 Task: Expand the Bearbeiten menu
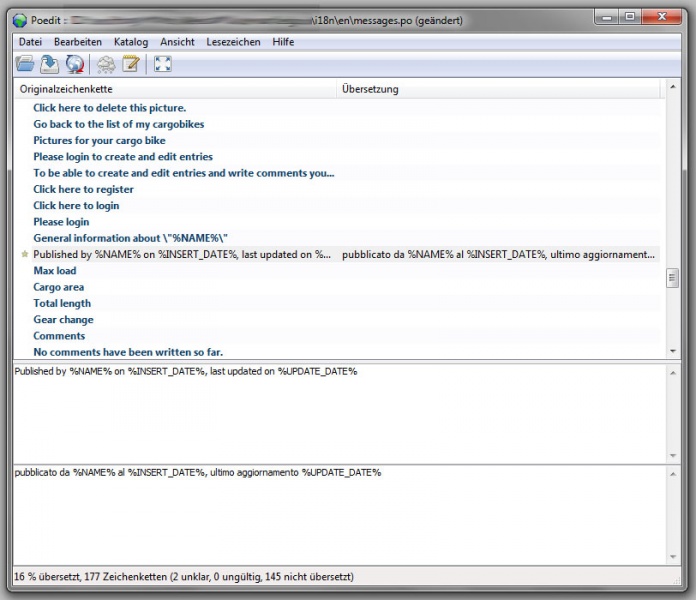[x=78, y=42]
